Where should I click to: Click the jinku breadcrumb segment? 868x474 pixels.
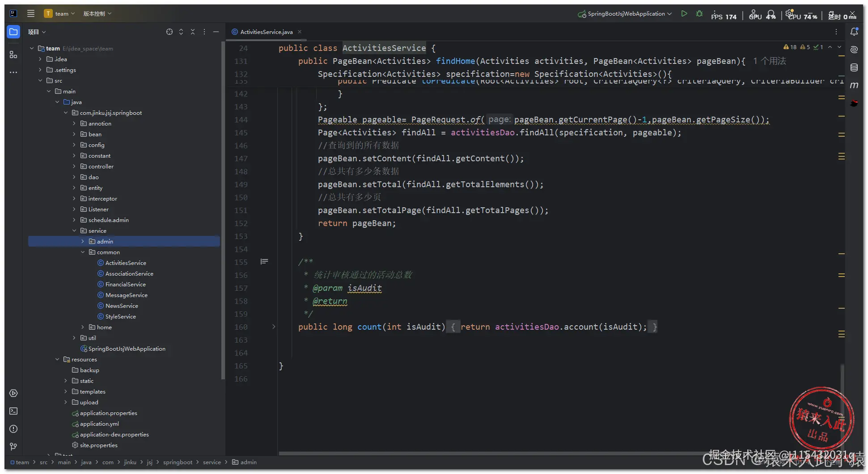point(130,462)
